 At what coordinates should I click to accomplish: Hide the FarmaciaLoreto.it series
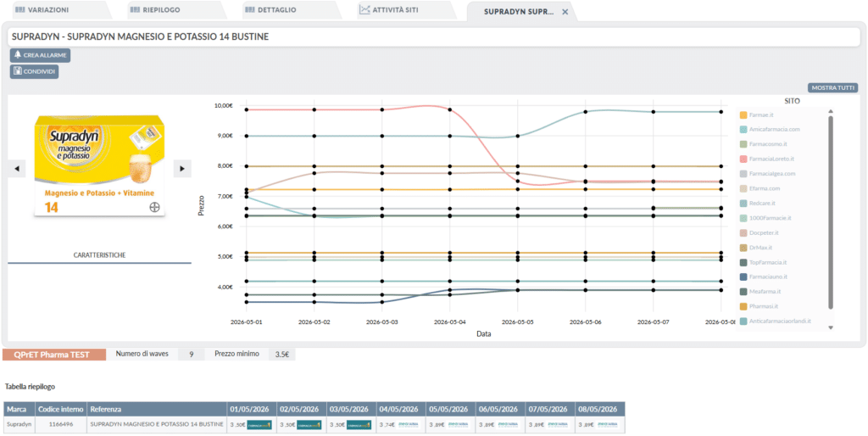(x=767, y=159)
